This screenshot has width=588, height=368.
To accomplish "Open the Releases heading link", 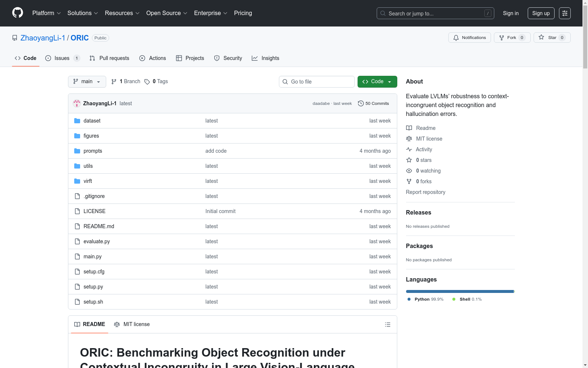I will point(419,212).
